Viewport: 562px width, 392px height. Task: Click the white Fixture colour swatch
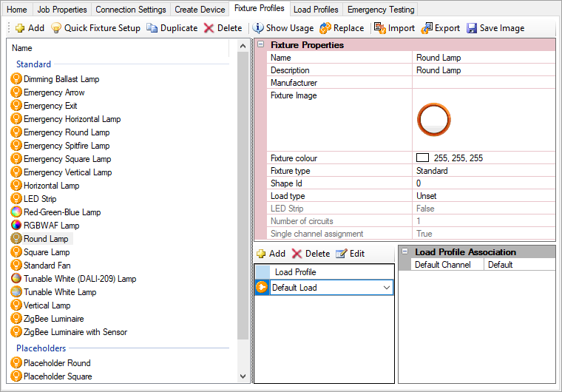423,158
